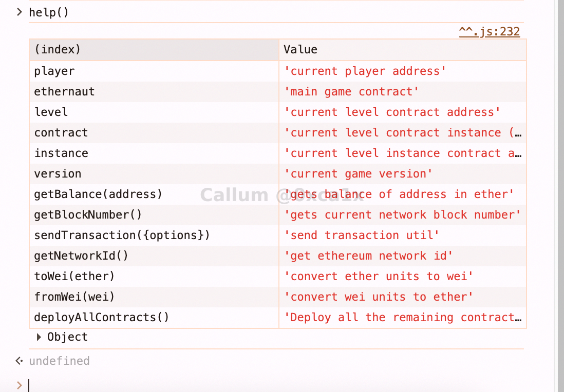Select the deployAllContracts() cell
Screen dimensions: 564x392
[154, 317]
